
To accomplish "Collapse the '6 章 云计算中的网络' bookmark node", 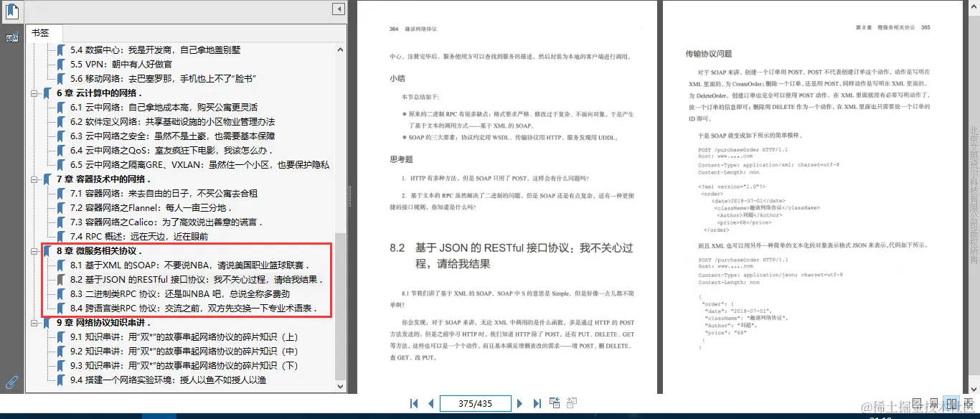I will pyautogui.click(x=35, y=93).
